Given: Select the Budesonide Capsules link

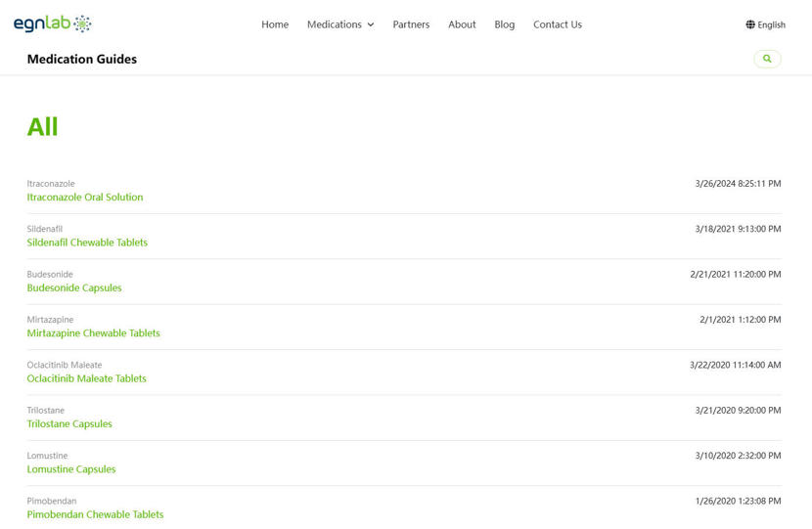Looking at the screenshot, I should (74, 288).
